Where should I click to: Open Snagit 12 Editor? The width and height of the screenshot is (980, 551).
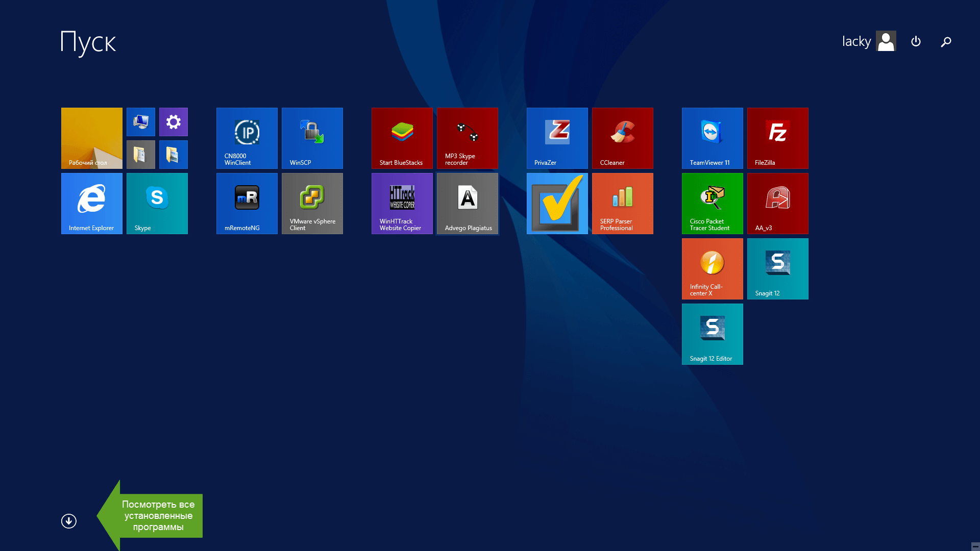(712, 334)
